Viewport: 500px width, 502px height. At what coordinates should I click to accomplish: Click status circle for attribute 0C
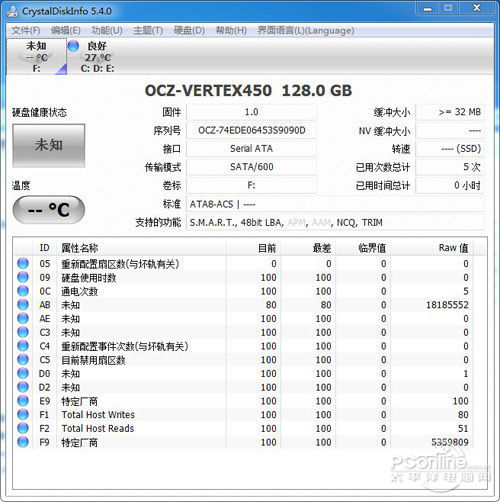(23, 291)
